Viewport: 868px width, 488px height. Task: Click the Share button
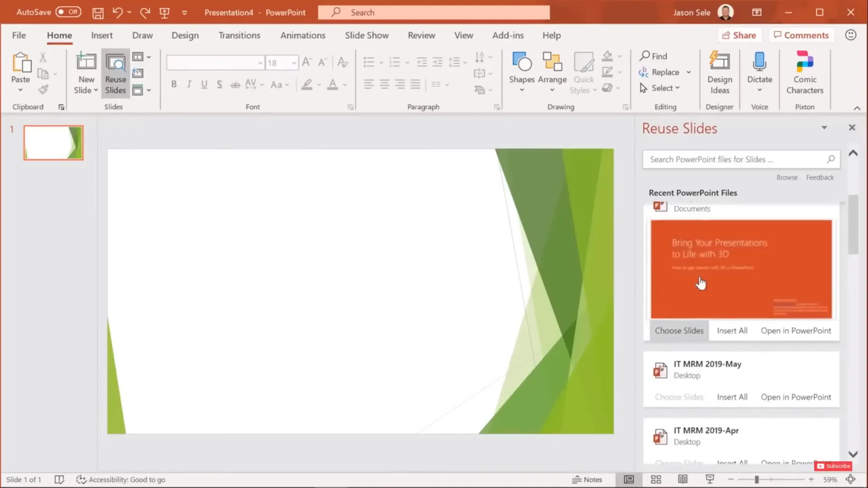point(739,35)
